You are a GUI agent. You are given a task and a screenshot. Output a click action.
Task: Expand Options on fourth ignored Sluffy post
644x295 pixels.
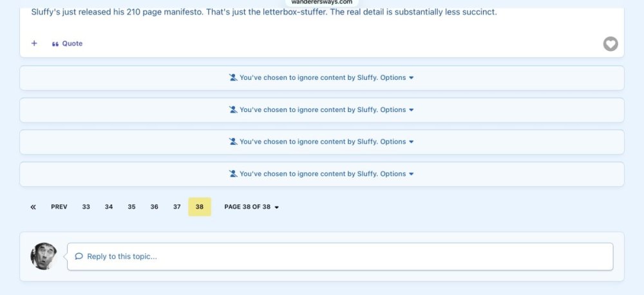(397, 174)
